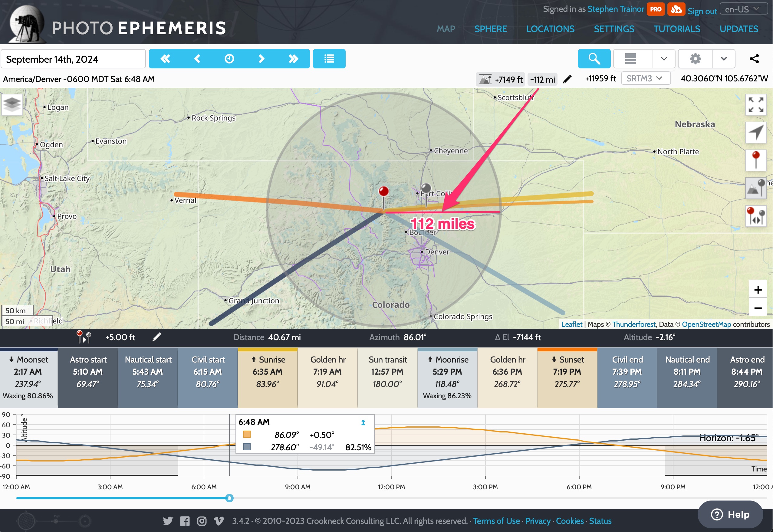The image size is (773, 532).
Task: Collapse the chart tooltip arrow
Action: point(363,422)
